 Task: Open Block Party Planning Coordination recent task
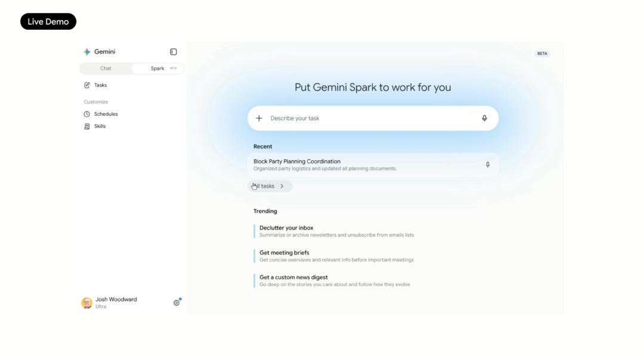[x=373, y=165]
